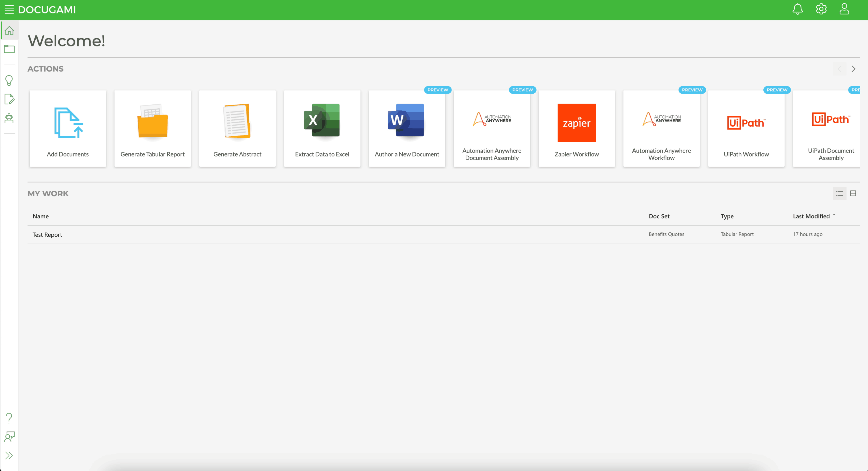Select the Home icon in the sidebar
Screen dimensions: 868x471
[9, 30]
